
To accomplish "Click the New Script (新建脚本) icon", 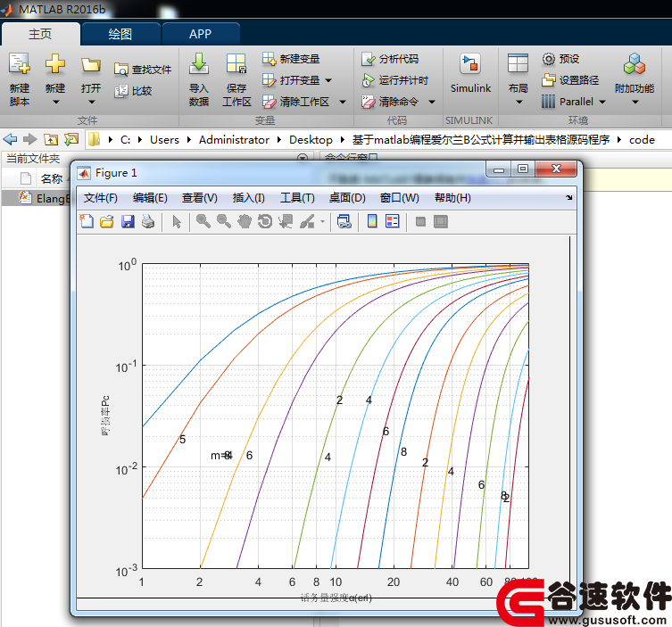I will coord(20,64).
